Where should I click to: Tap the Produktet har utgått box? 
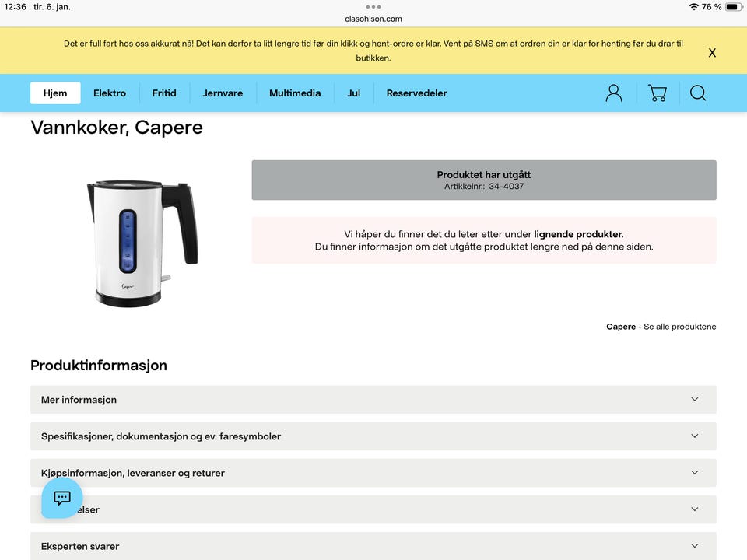(484, 180)
